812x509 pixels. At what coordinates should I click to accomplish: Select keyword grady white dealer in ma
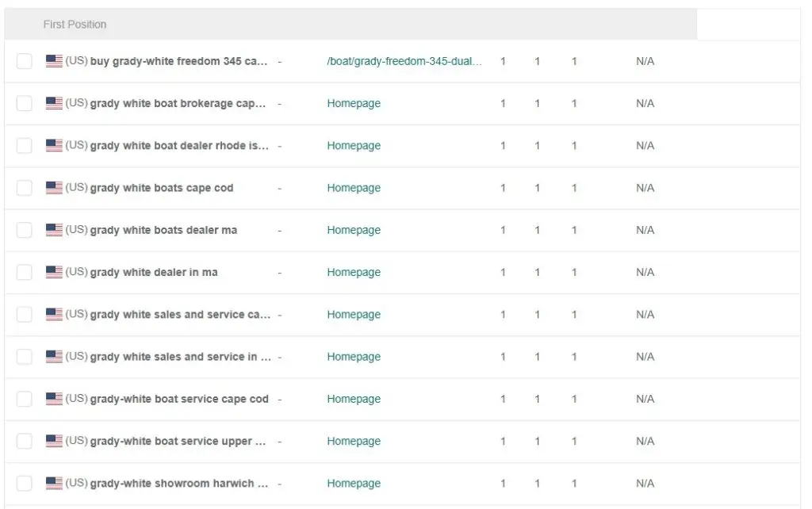click(154, 272)
